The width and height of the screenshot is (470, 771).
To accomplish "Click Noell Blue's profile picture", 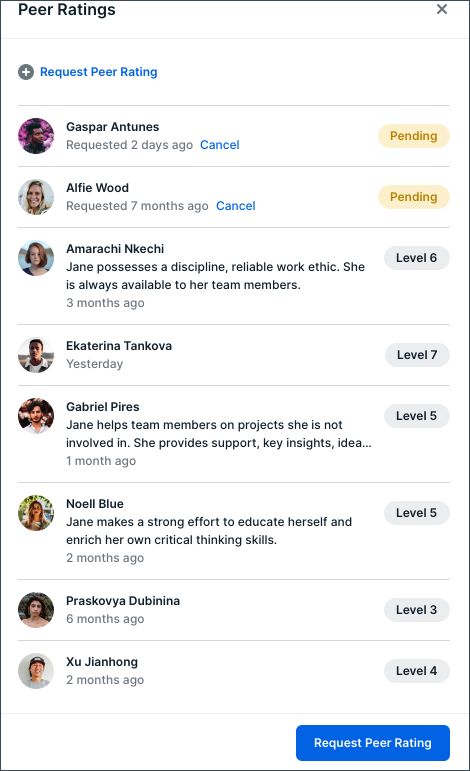I will pos(36,512).
